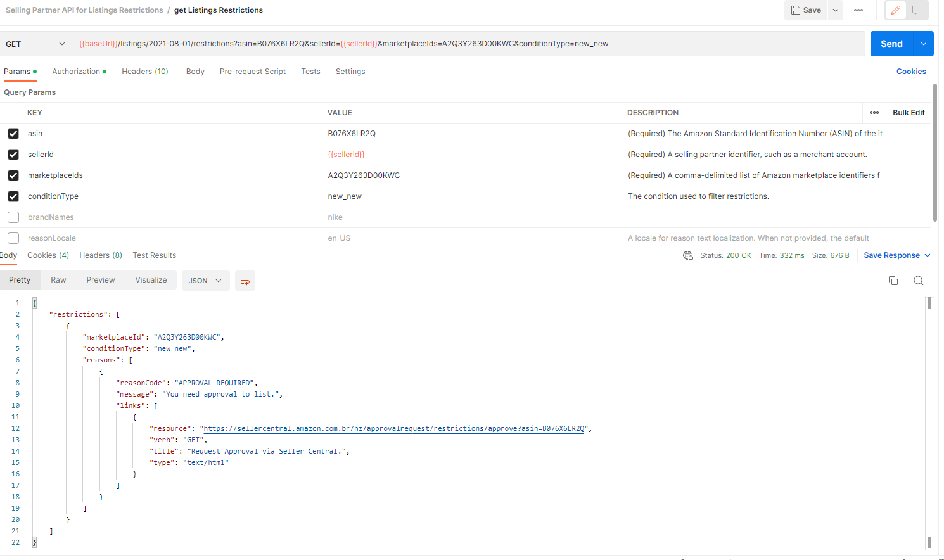944x560 pixels.
Task: Open the GET method dropdown
Action: 35,44
